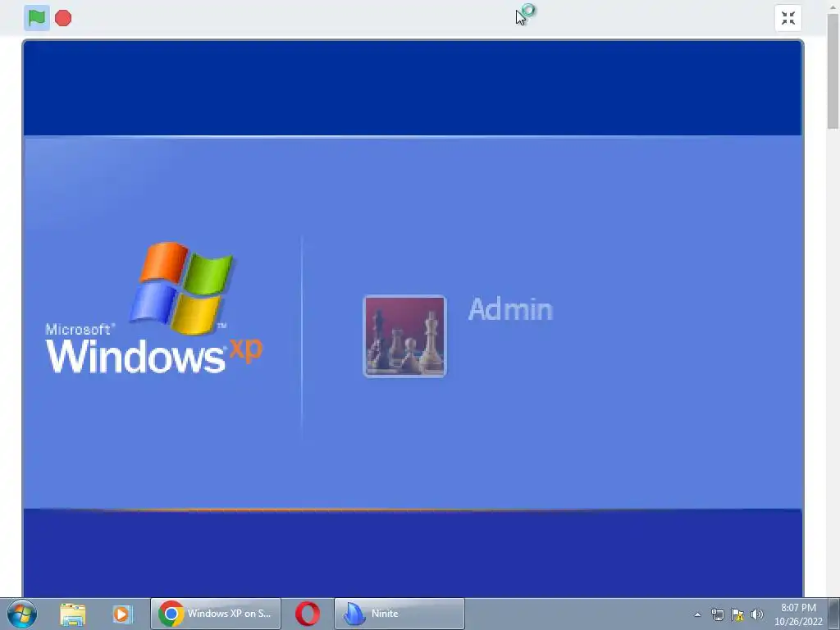
Task: Exit full screen mode using arrows icon
Action: tap(788, 18)
